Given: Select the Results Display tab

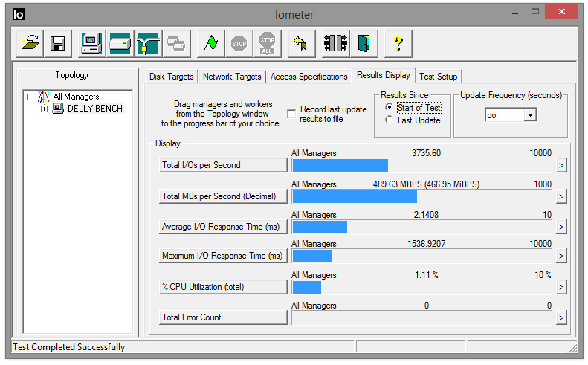Looking at the screenshot, I should 384,75.
